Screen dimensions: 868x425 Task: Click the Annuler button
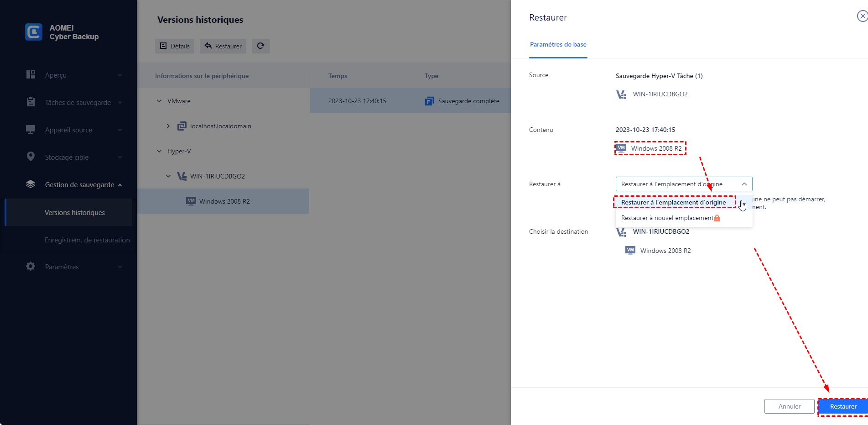pos(789,406)
